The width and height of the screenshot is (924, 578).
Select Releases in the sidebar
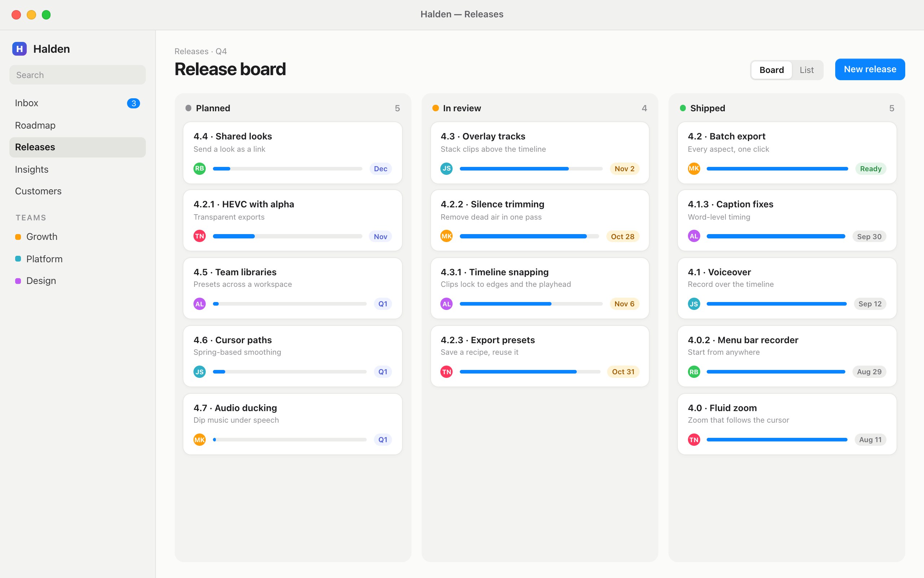coord(78,147)
